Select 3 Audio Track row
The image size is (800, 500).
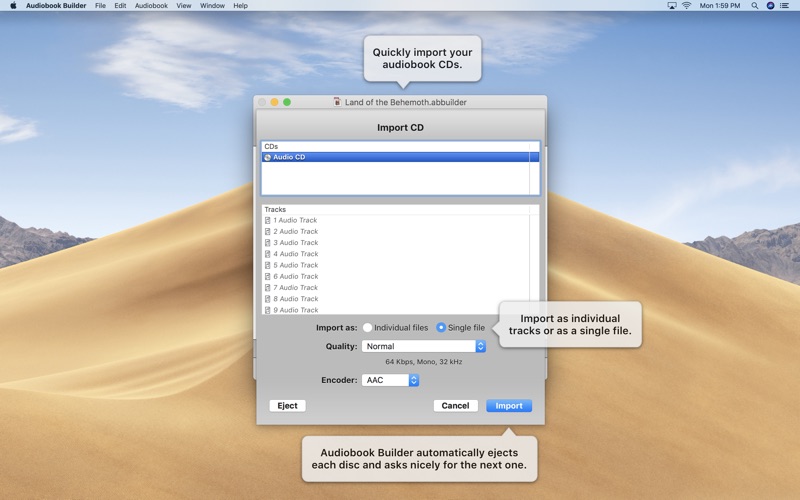pyautogui.click(x=401, y=242)
